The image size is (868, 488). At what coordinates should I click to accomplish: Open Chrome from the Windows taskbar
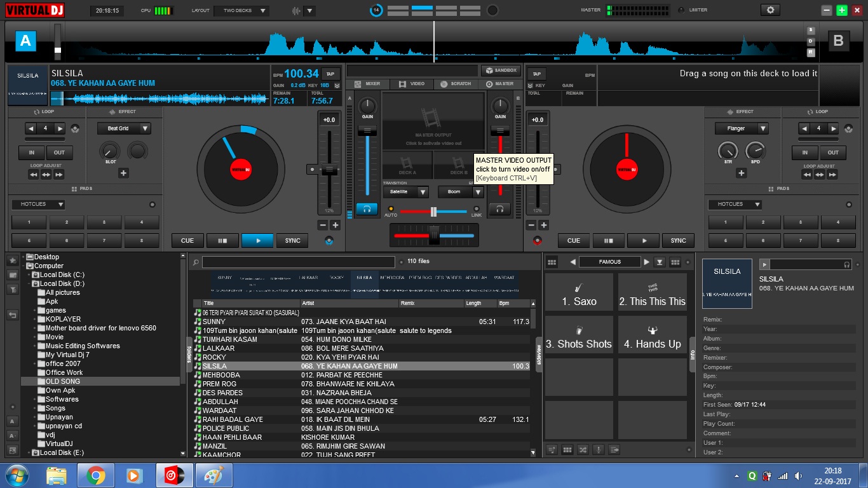tap(96, 475)
